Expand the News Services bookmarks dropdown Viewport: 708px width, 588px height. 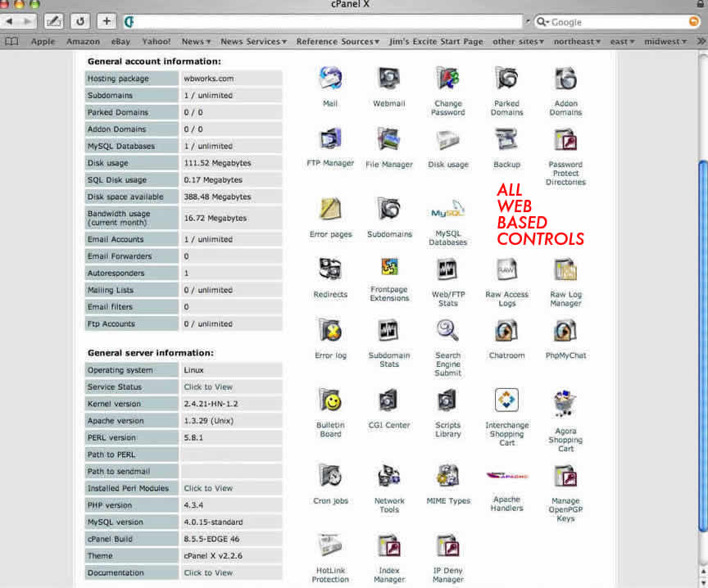click(x=254, y=42)
